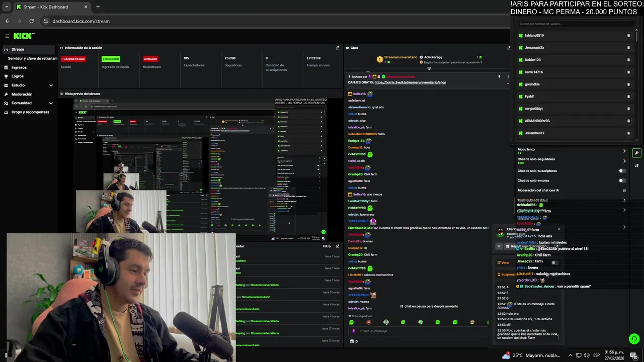Open the chat users icon below wrench

point(636,165)
